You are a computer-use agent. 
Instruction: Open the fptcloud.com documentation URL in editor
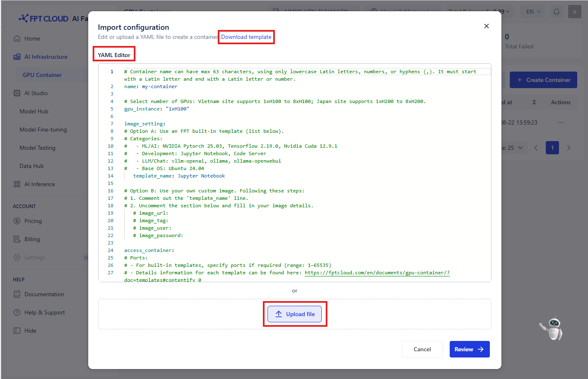click(377, 273)
